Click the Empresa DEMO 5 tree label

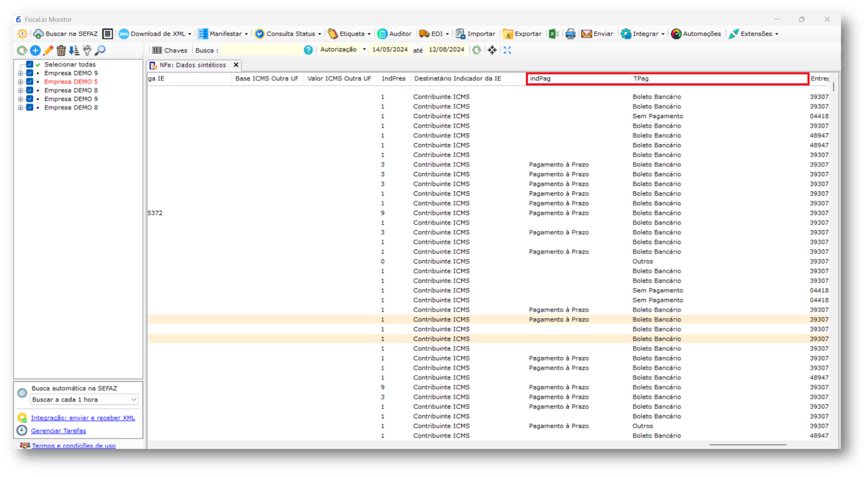click(71, 82)
